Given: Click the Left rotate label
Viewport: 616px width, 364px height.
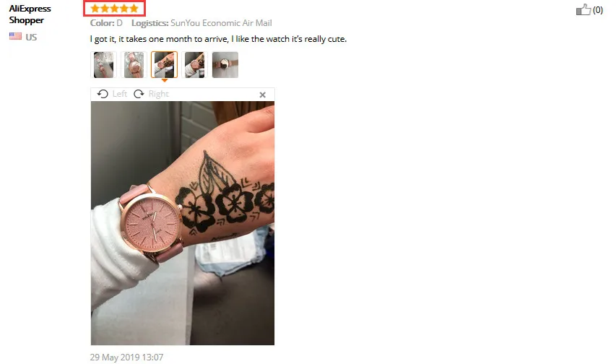Looking at the screenshot, I should [119, 94].
